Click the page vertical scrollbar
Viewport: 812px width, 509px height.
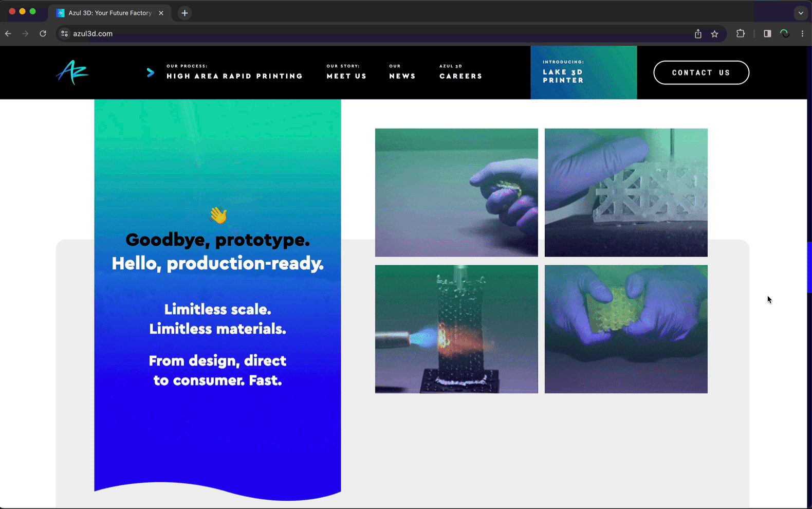coord(809,267)
